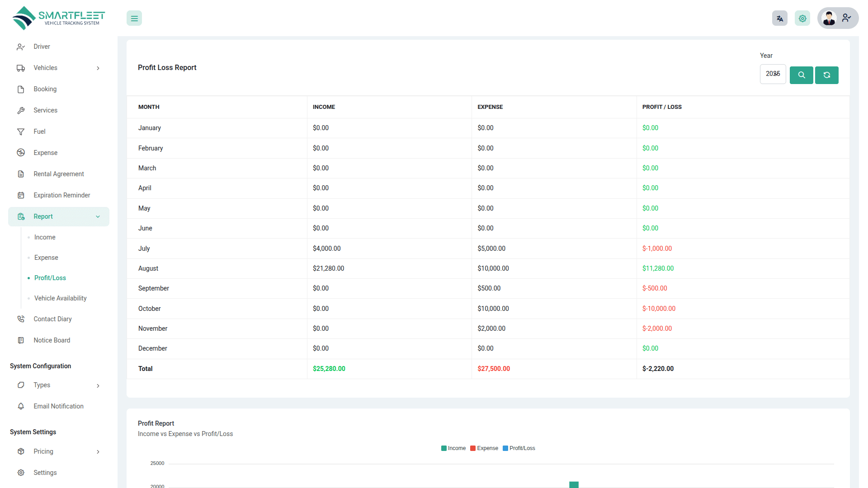
Task: Click the Year input field
Action: point(772,74)
